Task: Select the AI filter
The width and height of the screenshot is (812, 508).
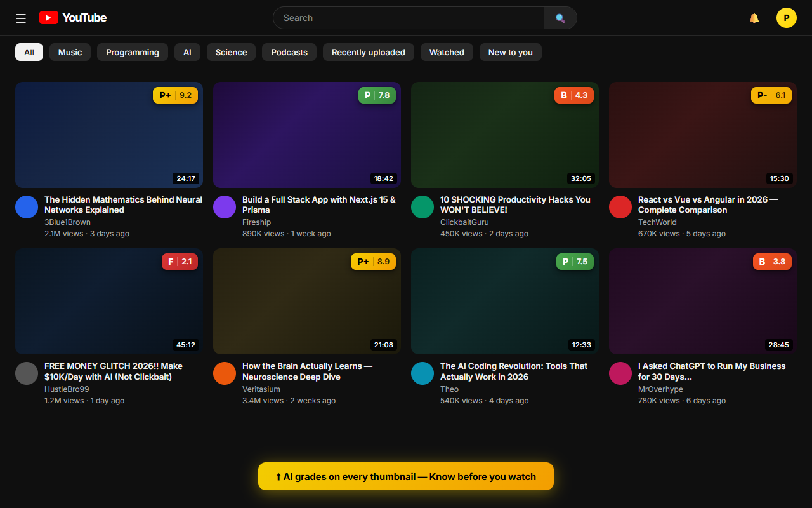Action: tap(187, 52)
